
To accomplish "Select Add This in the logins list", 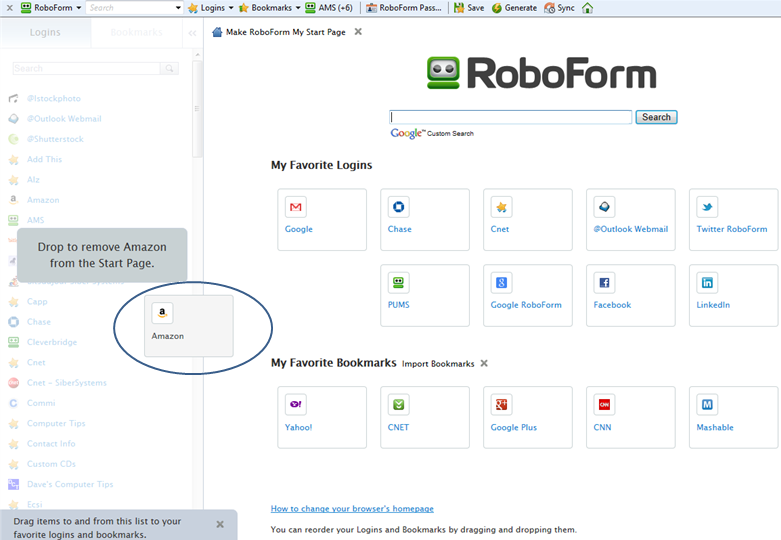I will 44,159.
